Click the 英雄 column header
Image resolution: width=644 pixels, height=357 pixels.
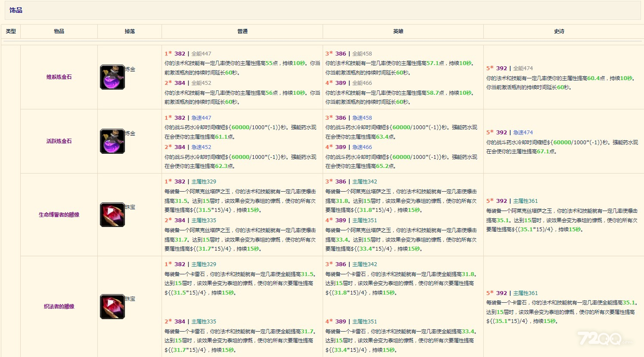398,31
